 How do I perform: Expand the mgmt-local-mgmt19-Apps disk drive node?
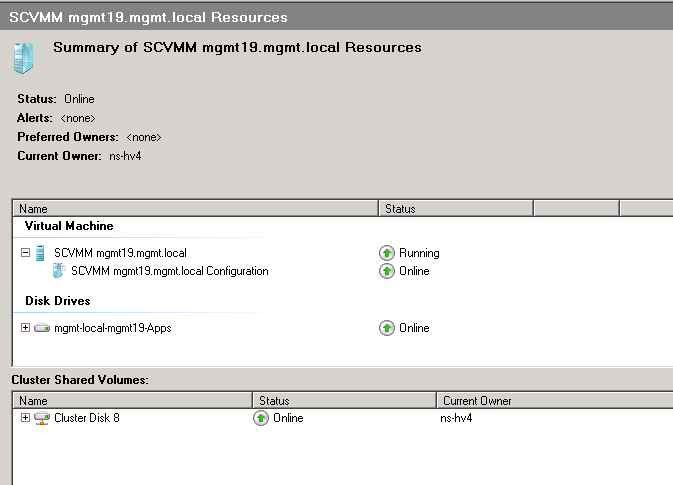25,328
